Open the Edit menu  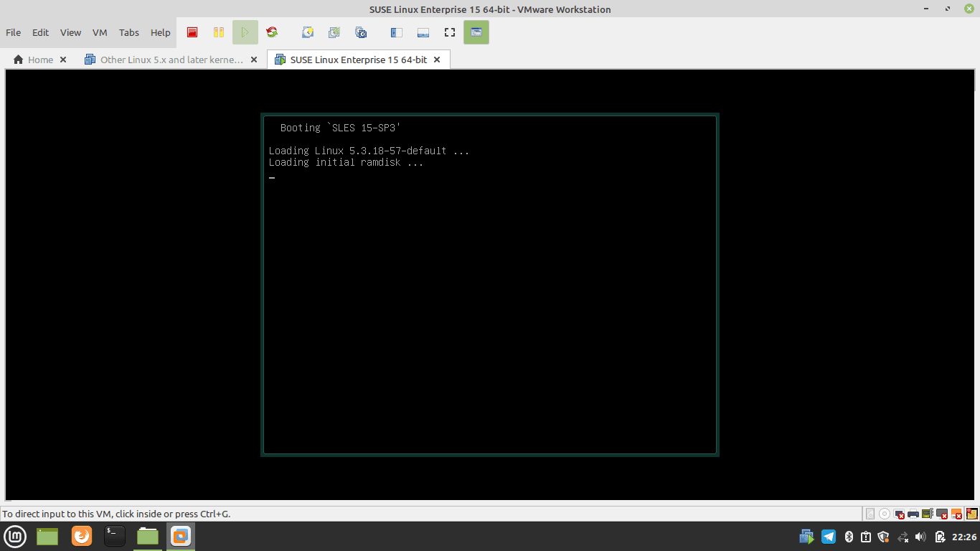[41, 32]
